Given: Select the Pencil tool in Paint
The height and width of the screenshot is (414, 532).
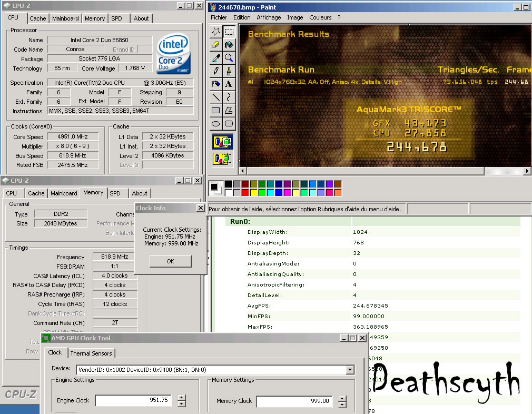Looking at the screenshot, I should click(216, 71).
